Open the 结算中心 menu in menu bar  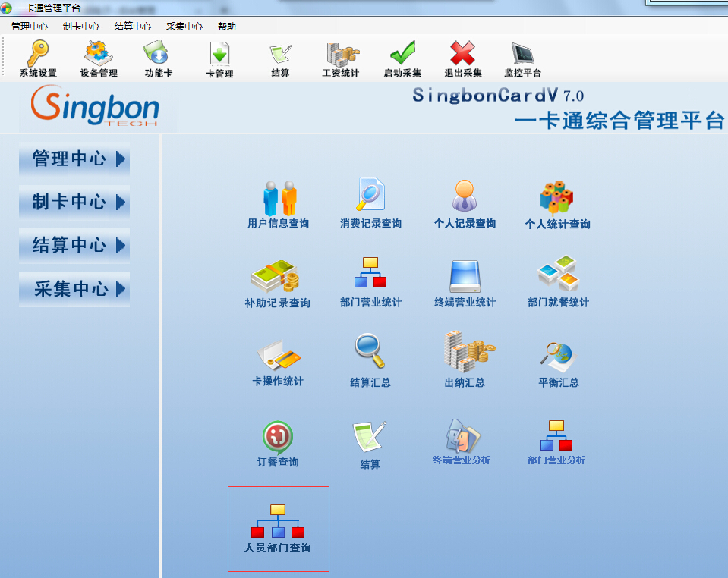click(133, 27)
